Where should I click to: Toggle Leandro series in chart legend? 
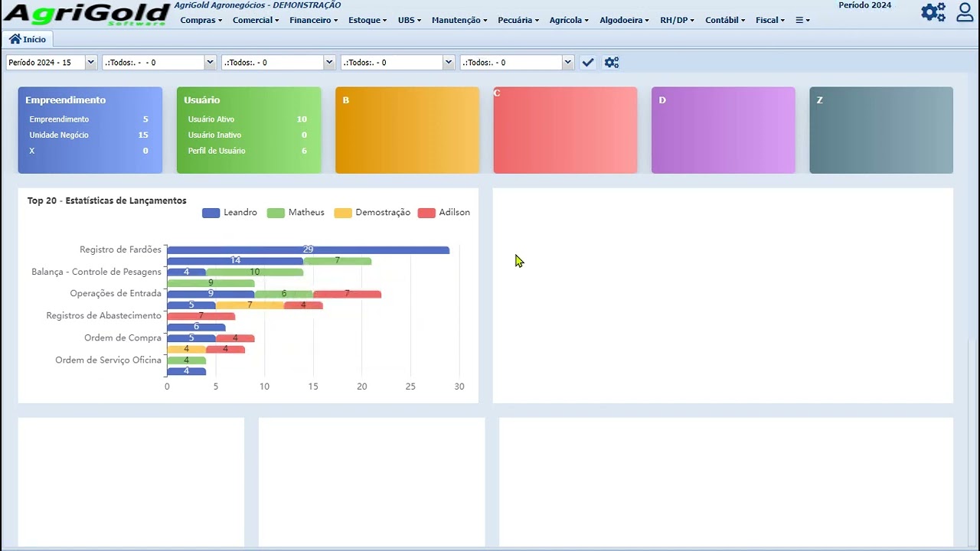[x=230, y=213]
